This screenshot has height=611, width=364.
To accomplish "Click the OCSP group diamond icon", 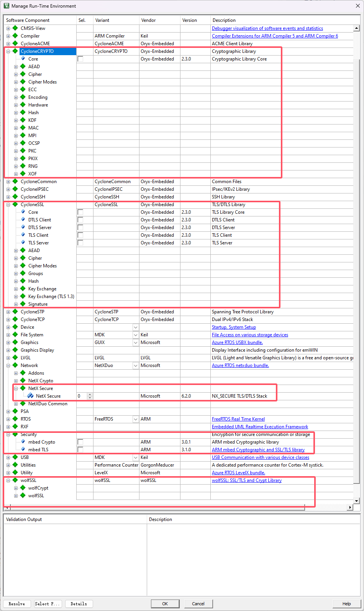I will coord(23,143).
